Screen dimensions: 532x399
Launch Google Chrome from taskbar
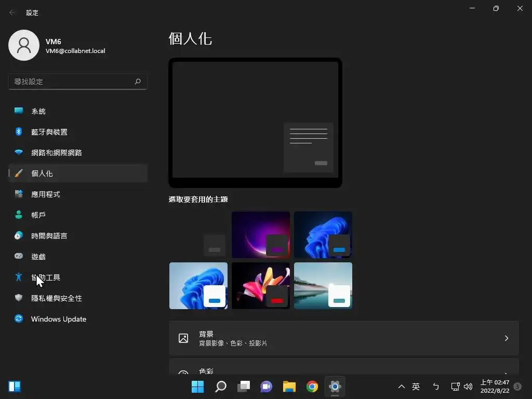[312, 387]
